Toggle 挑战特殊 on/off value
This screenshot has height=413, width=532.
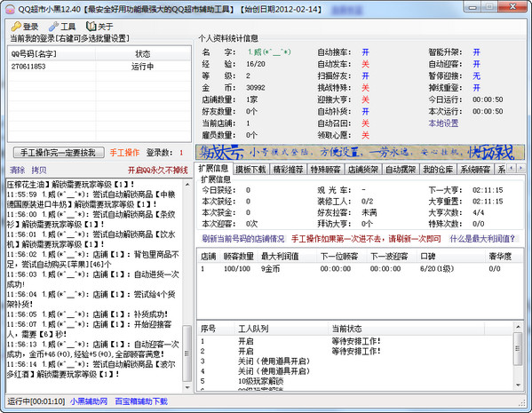pyautogui.click(x=365, y=88)
